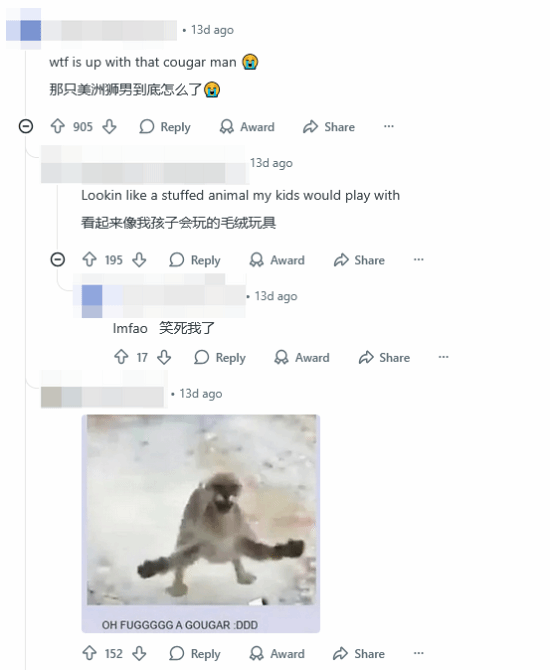Downvote the lmfao comment with 17 votes

coord(164,357)
